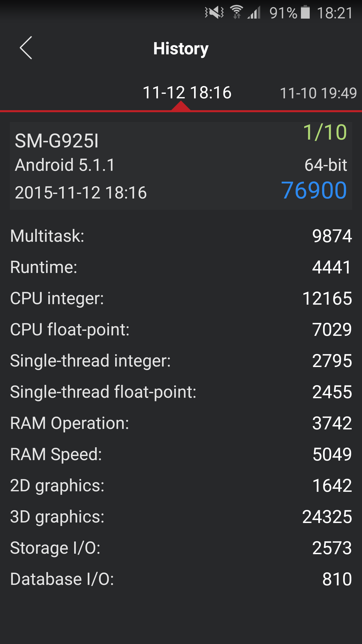Tap the Wi-Fi status icon
The width and height of the screenshot is (362, 644).
tap(237, 12)
